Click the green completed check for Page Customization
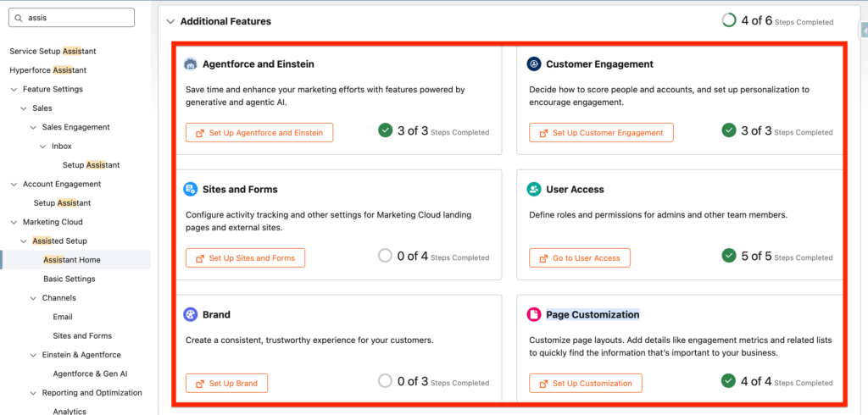 pyautogui.click(x=729, y=381)
